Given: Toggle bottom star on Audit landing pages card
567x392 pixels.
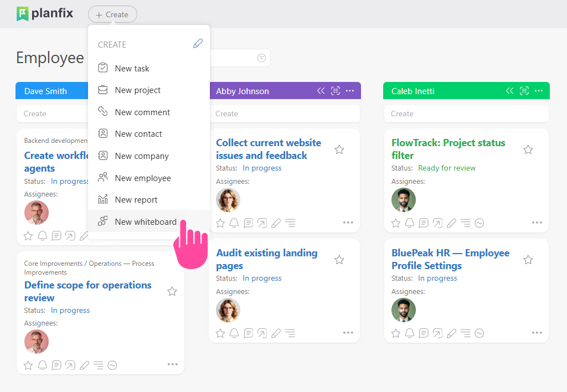Looking at the screenshot, I should tap(220, 333).
